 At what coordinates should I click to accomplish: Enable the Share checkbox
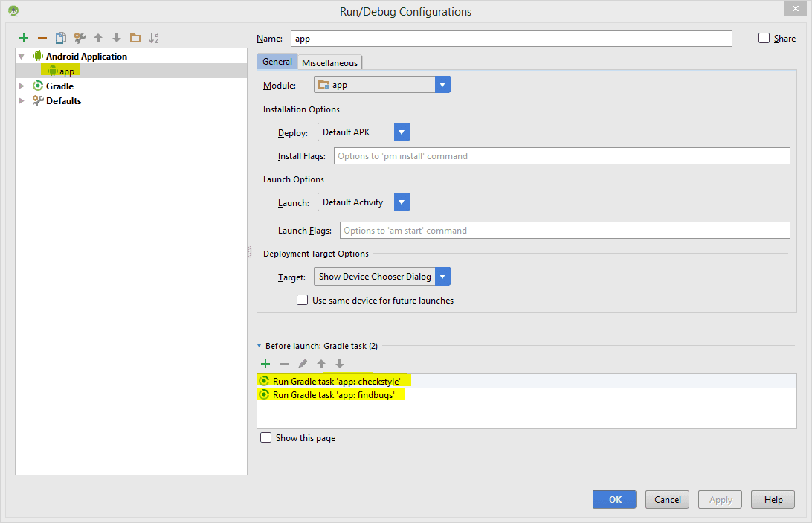click(764, 39)
